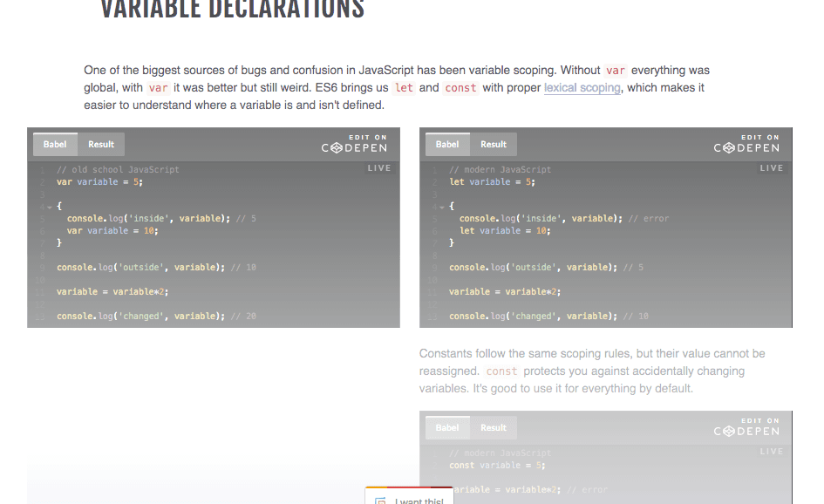824x504 pixels.
Task: Click 'let variable = 5;' code line
Action: coord(492,182)
